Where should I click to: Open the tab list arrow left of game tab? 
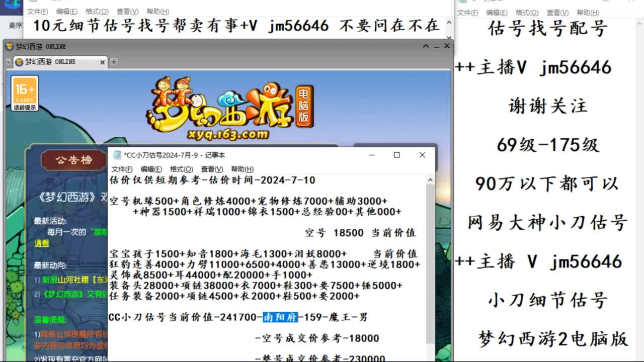[x=8, y=62]
